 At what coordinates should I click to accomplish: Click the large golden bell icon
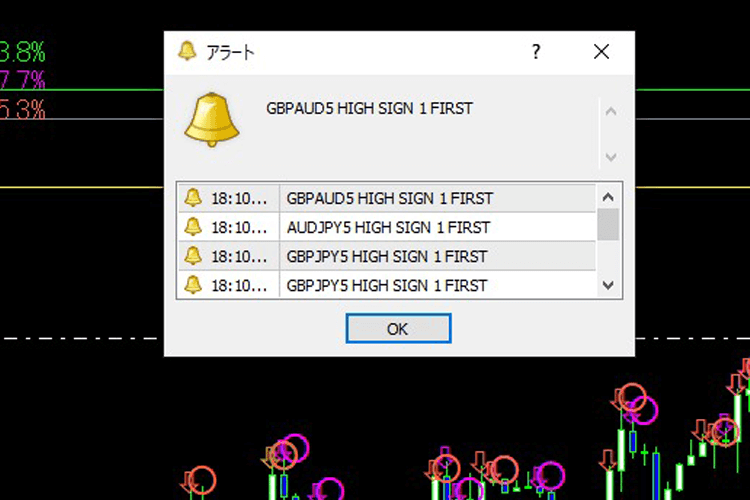coord(212,122)
